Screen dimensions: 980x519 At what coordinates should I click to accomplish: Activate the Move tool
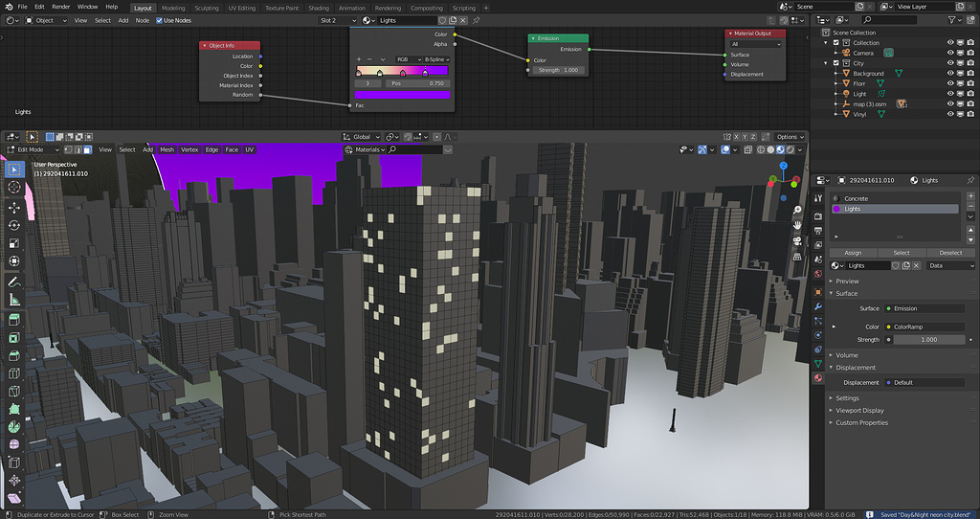pos(13,207)
